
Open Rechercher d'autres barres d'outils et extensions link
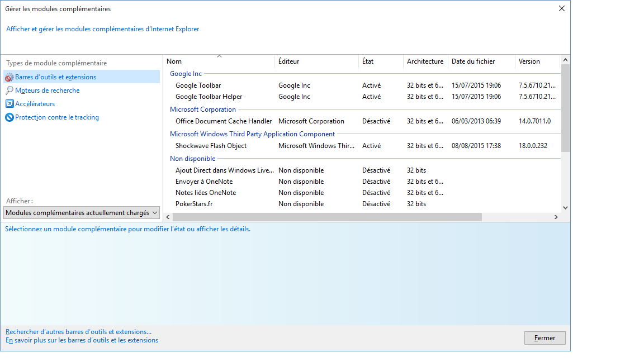pos(78,332)
